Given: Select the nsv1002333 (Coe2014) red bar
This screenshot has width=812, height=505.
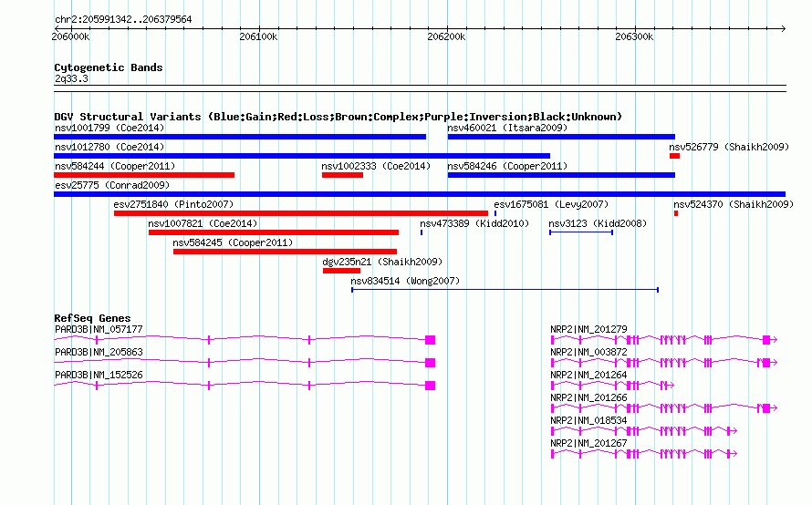Looking at the screenshot, I should (342, 175).
